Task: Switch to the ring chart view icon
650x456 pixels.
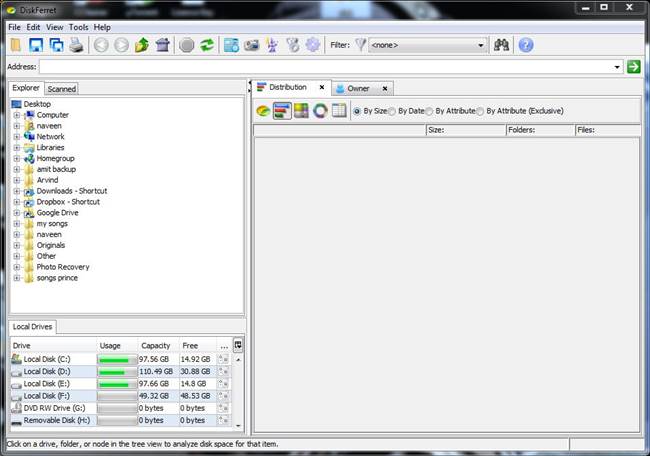Action: (320, 110)
